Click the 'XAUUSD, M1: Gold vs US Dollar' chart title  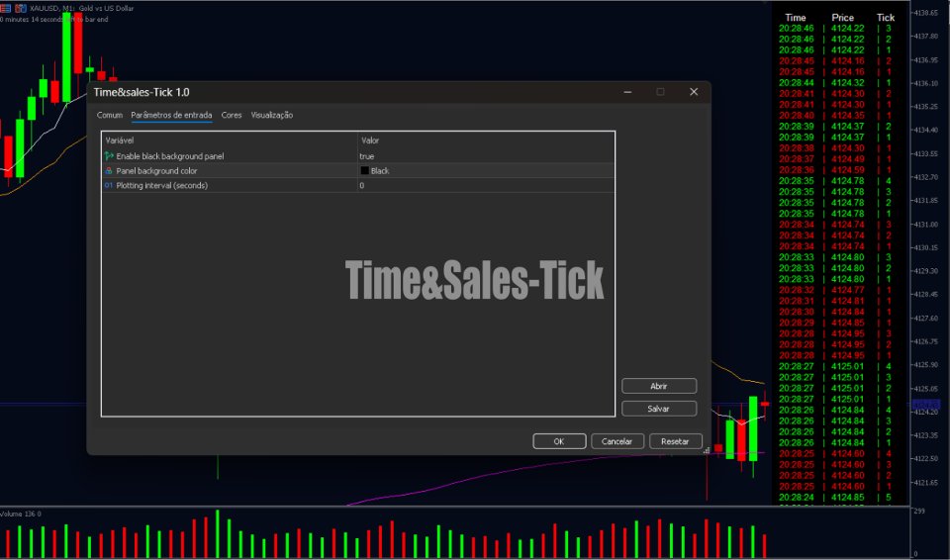pyautogui.click(x=82, y=9)
